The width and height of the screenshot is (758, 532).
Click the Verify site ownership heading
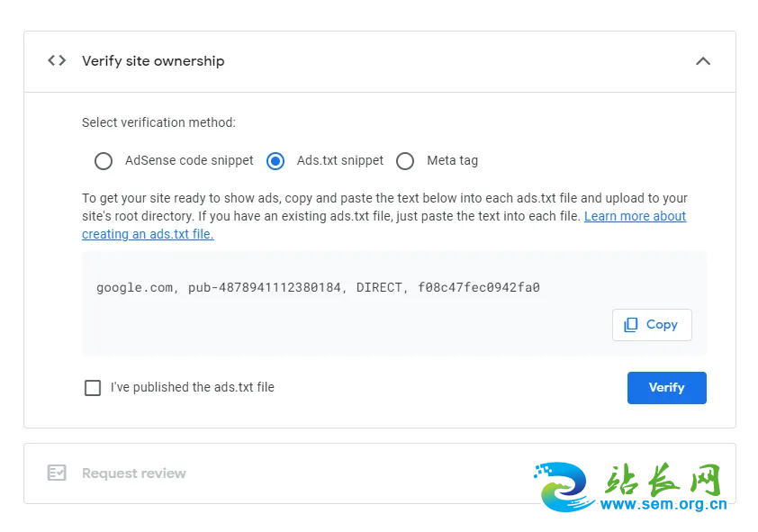(x=153, y=61)
